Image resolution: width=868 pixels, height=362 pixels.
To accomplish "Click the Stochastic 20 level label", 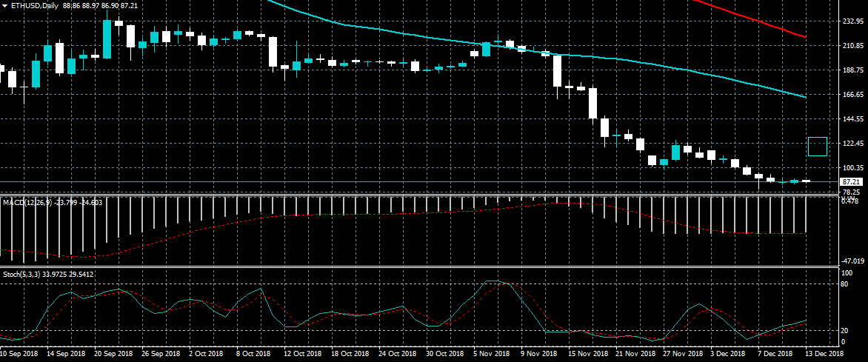I will [843, 331].
